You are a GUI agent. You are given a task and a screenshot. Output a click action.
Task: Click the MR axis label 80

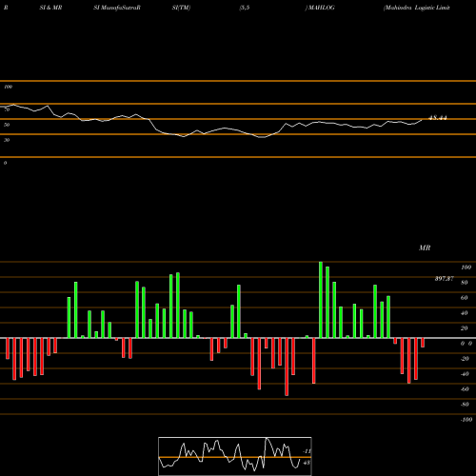465,283
